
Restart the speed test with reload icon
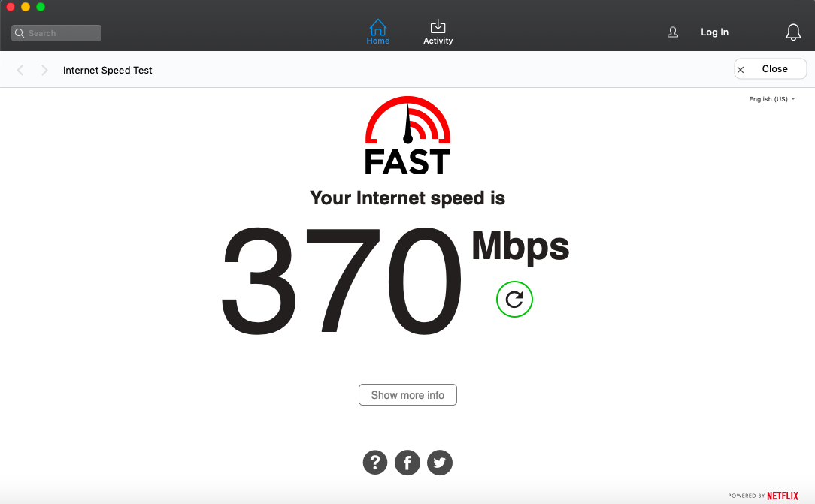point(514,300)
